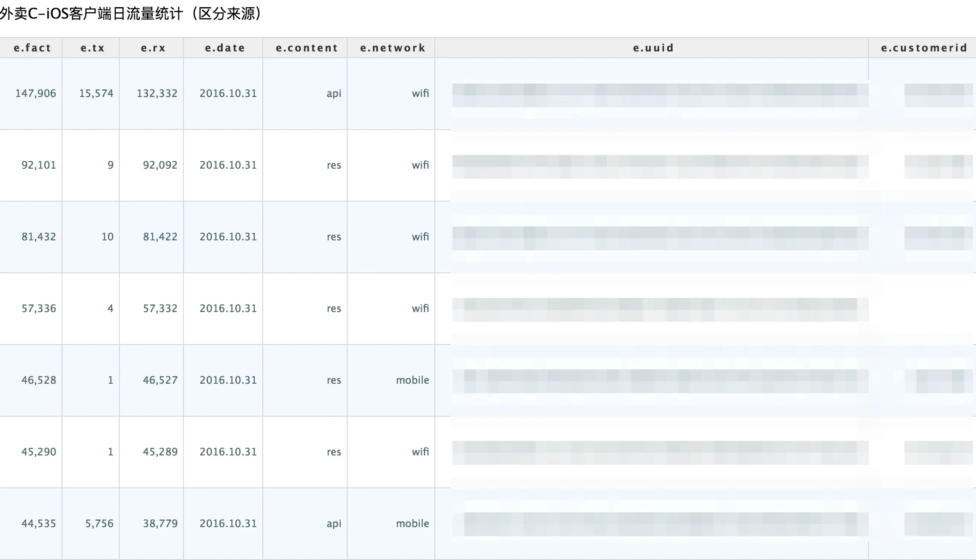Click the 15,574 tx cell
976x560 pixels.
click(x=96, y=93)
